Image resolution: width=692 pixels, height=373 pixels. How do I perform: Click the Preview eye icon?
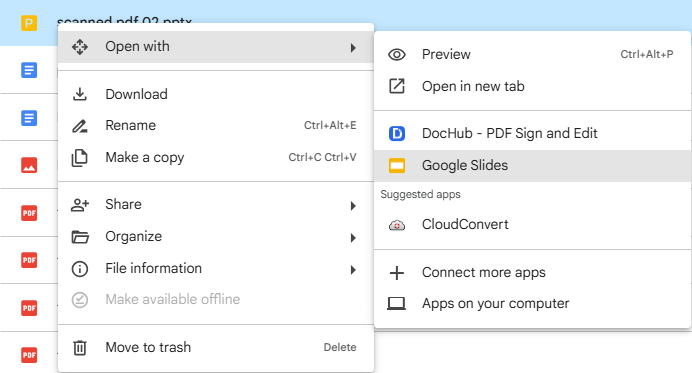point(397,55)
